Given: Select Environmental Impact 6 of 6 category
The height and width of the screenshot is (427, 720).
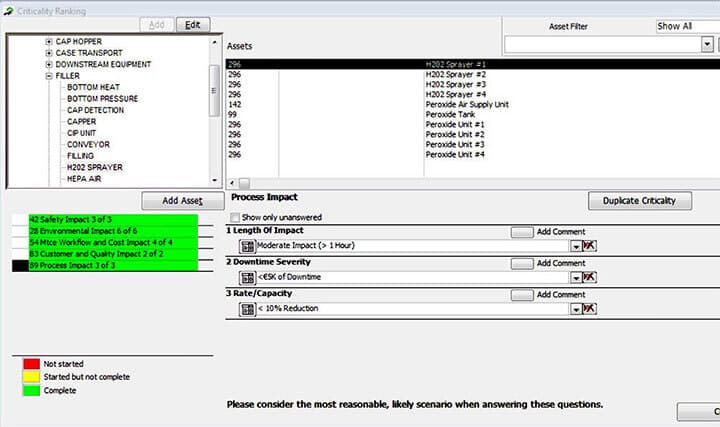Looking at the screenshot, I should tap(113, 231).
